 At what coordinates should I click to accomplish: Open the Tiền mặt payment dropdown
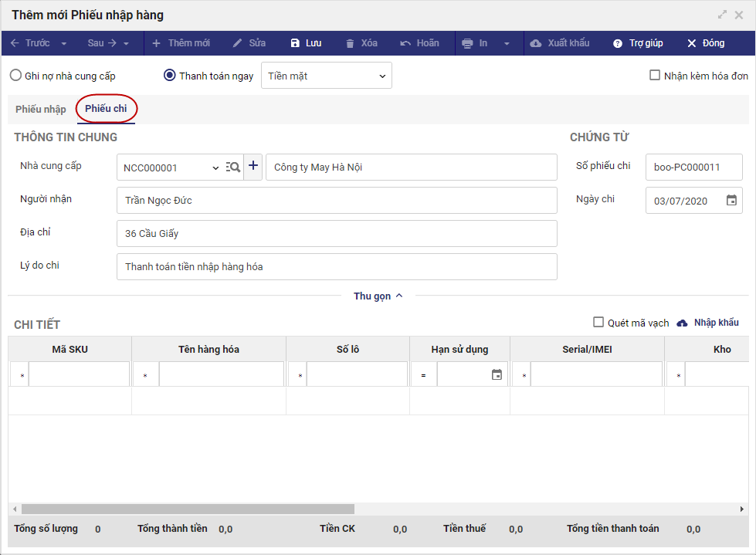(326, 76)
